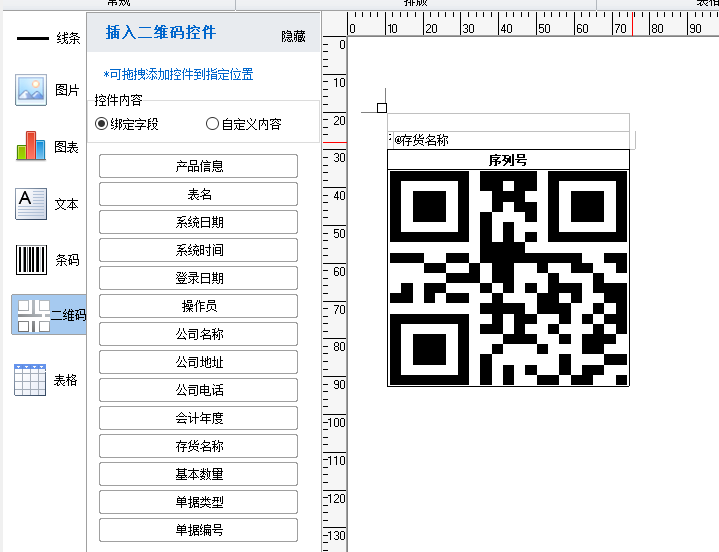Image resolution: width=719 pixels, height=552 pixels.
Task: Click the 文本 label in the toolbox
Action: pyautogui.click(x=66, y=204)
